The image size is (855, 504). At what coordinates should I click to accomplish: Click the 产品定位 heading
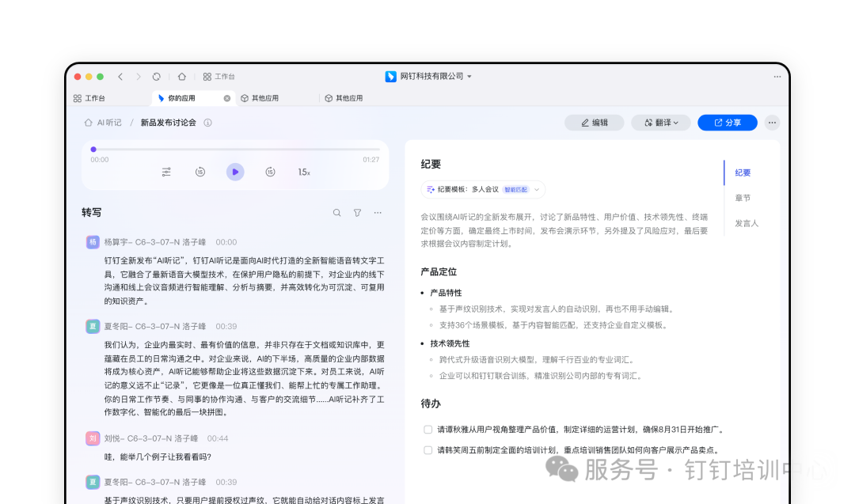click(x=439, y=272)
